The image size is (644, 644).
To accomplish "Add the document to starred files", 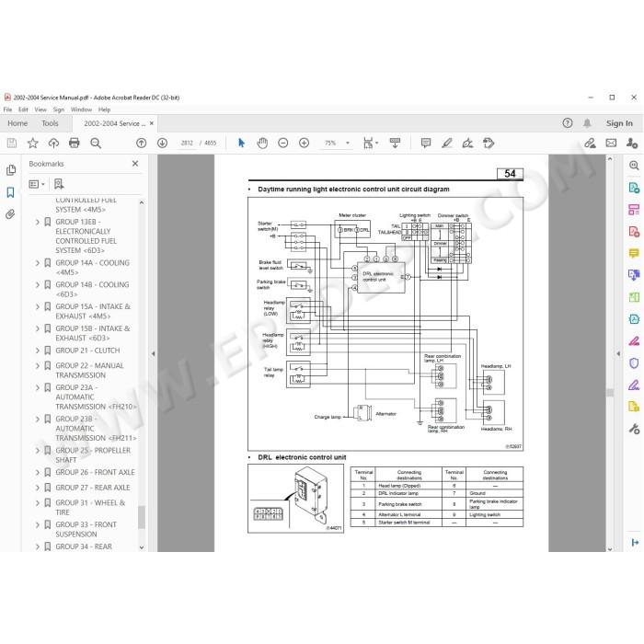I will pos(32,143).
